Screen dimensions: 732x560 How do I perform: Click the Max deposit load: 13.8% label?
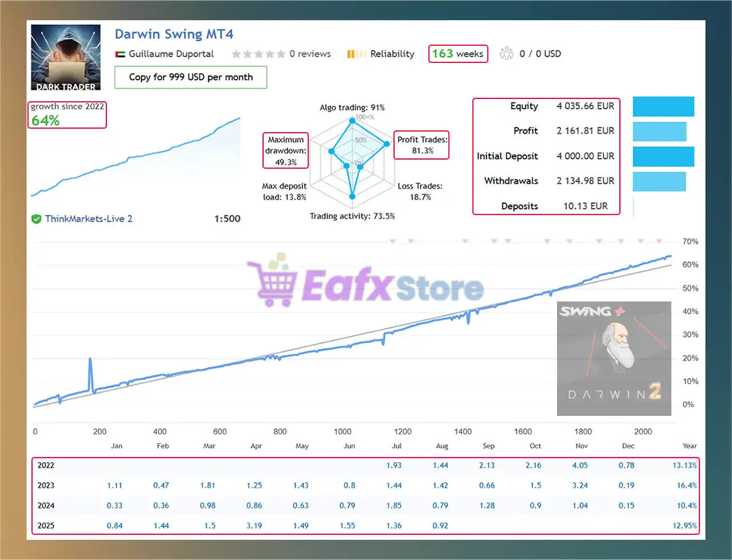284,192
